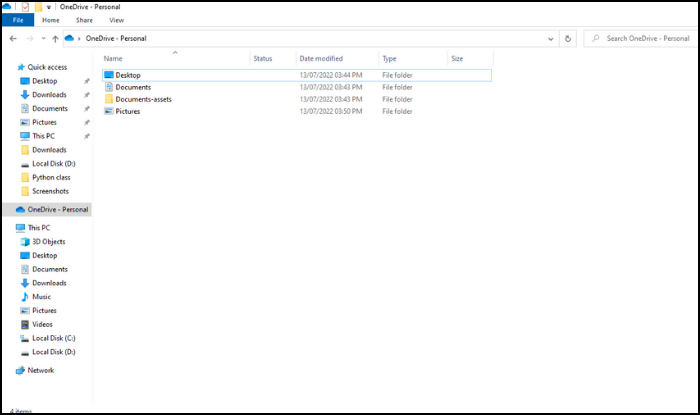Screen dimensions: 700x415
Task: Open Videos folder under This PC
Action: pyautogui.click(x=42, y=324)
